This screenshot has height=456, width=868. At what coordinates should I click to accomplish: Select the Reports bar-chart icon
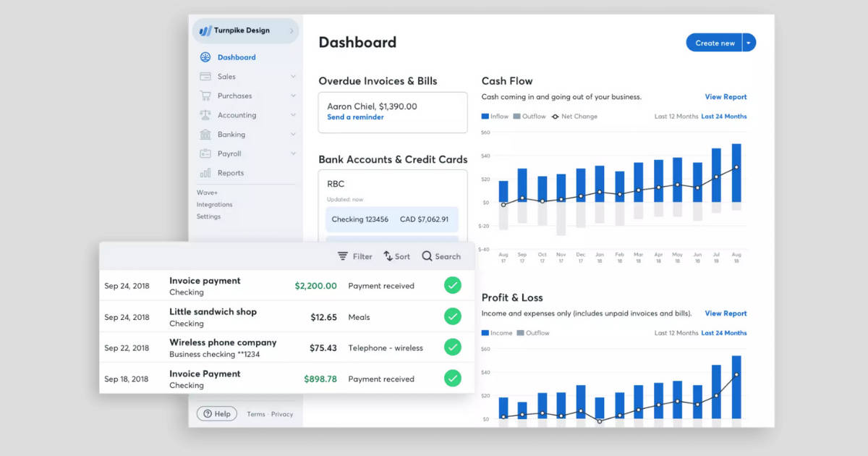click(206, 172)
